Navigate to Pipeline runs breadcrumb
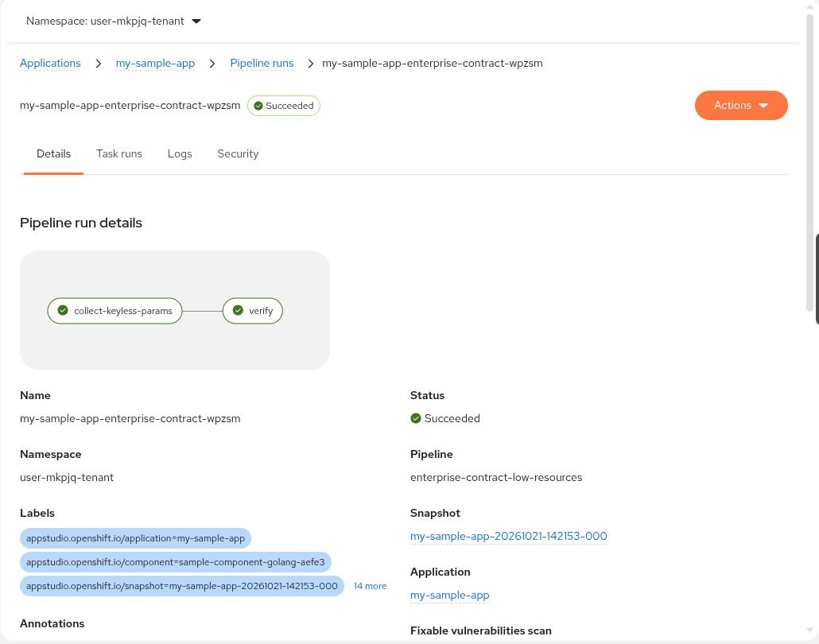 click(x=262, y=63)
